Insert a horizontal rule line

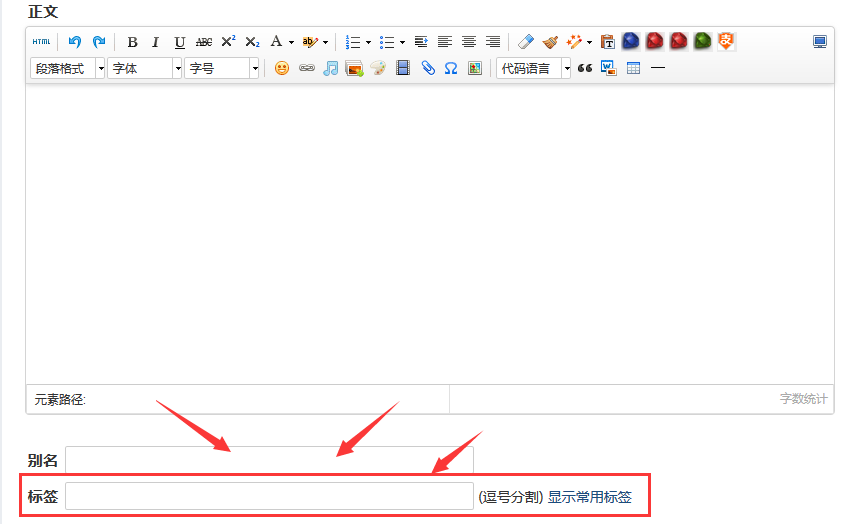click(x=658, y=68)
